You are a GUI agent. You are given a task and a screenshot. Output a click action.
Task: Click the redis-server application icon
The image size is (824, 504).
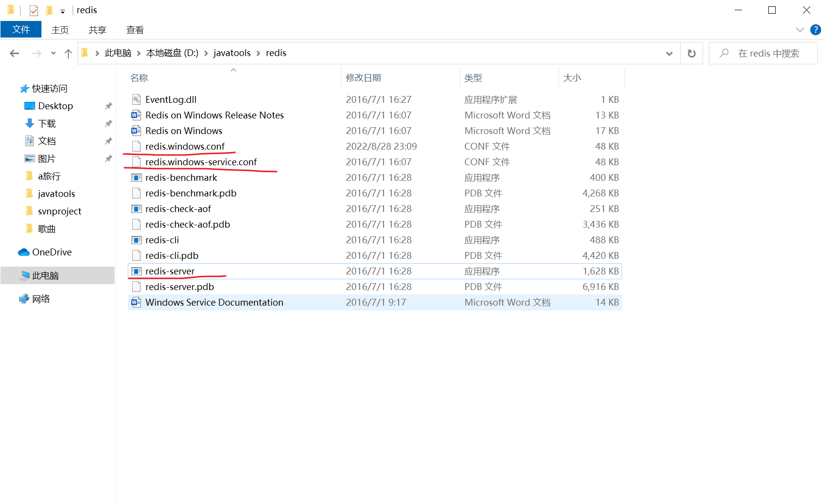136,271
